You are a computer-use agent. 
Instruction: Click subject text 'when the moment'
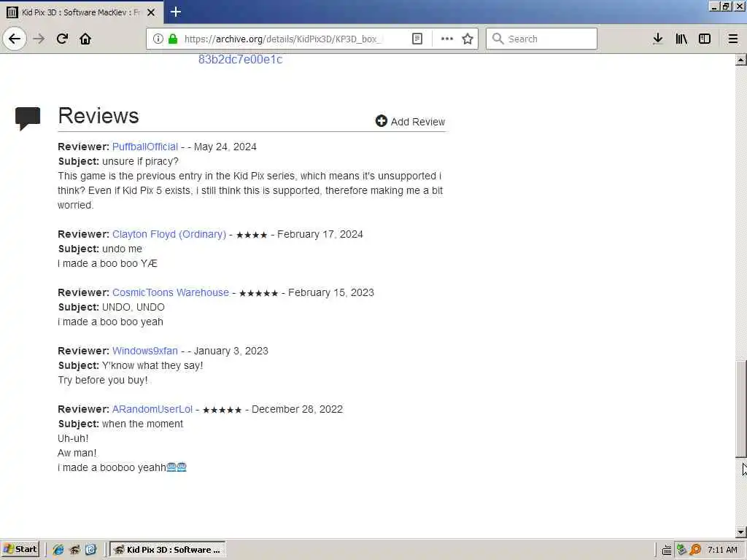142,424
